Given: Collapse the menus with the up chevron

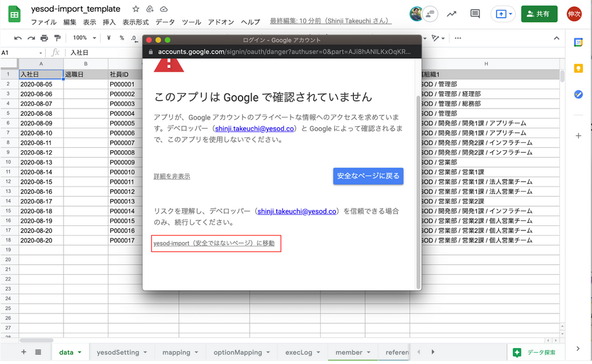Looking at the screenshot, I should [556, 38].
